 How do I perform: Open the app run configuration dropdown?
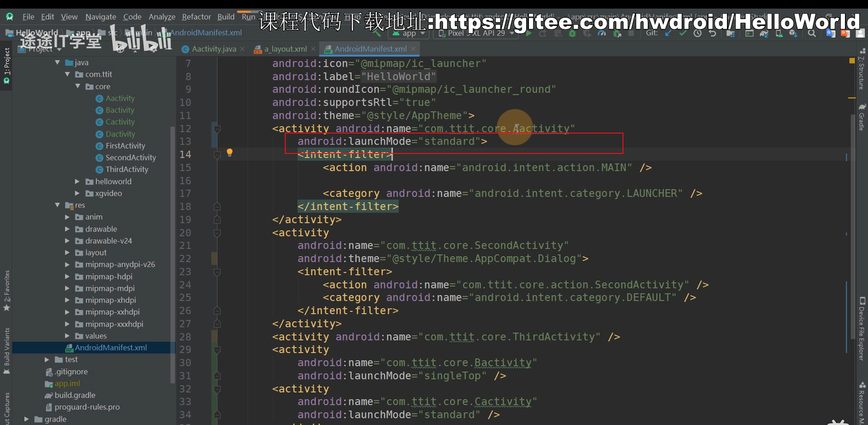410,33
